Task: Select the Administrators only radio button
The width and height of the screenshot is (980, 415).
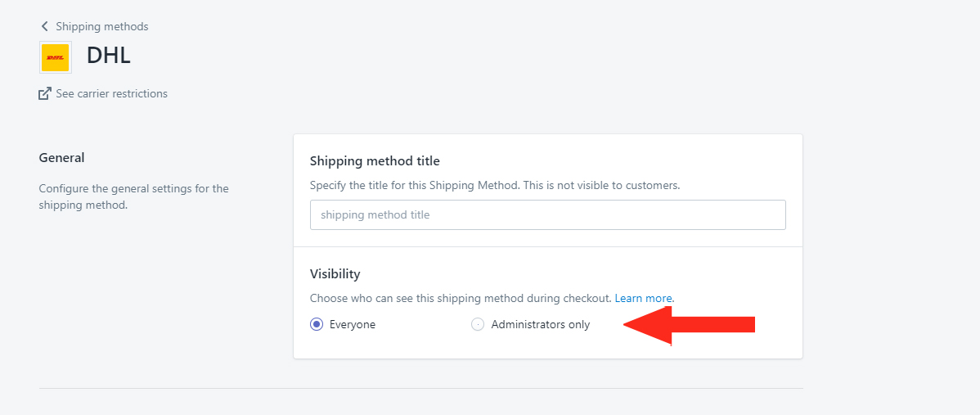Action: (x=478, y=324)
